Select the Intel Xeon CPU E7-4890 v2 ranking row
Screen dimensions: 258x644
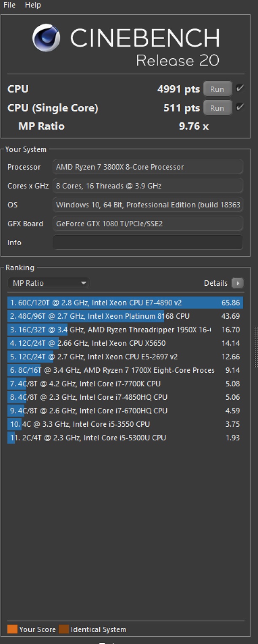125,303
